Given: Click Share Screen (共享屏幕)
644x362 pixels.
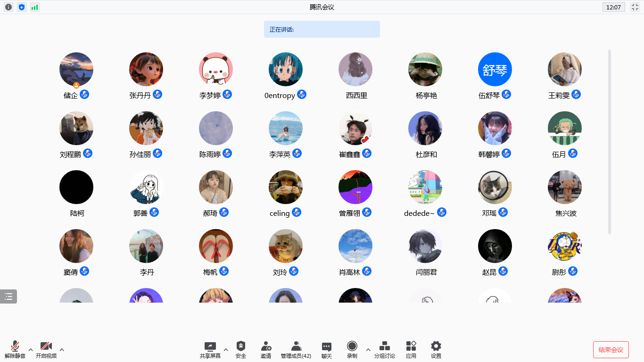Looking at the screenshot, I should coord(210,349).
